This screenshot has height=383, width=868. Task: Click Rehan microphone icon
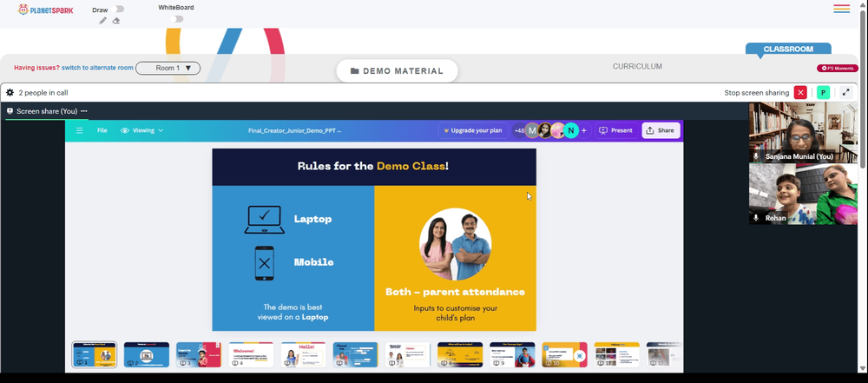coord(756,218)
